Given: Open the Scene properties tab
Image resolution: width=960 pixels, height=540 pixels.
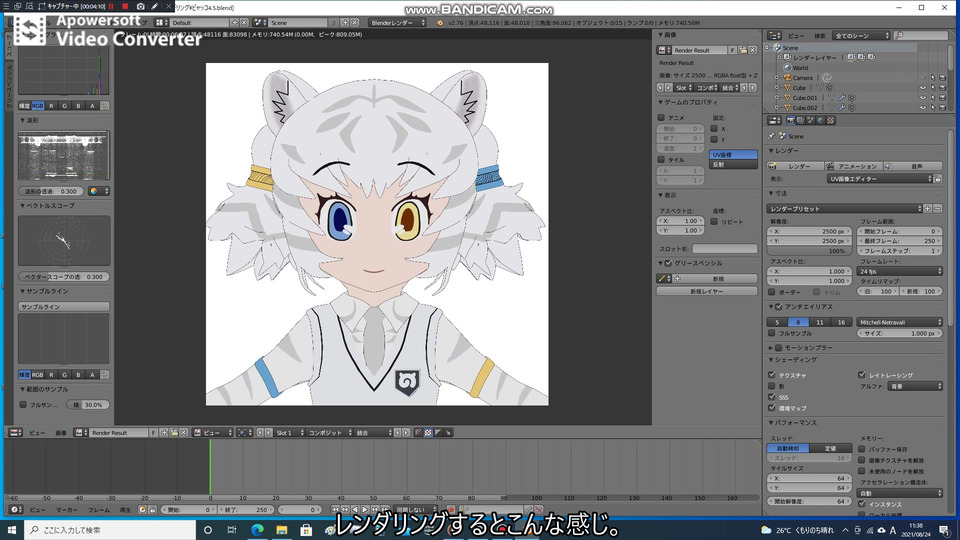Looking at the screenshot, I should coord(811,121).
